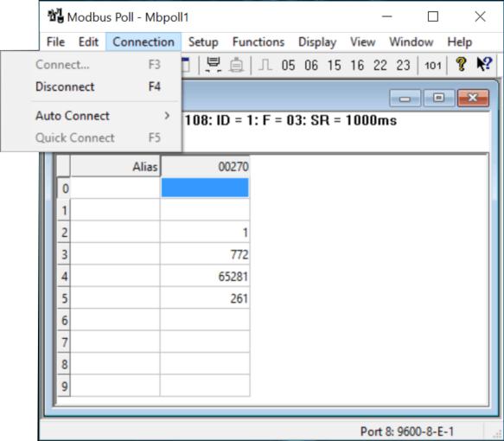Select row header 9
The width and height of the screenshot is (504, 441).
[64, 386]
